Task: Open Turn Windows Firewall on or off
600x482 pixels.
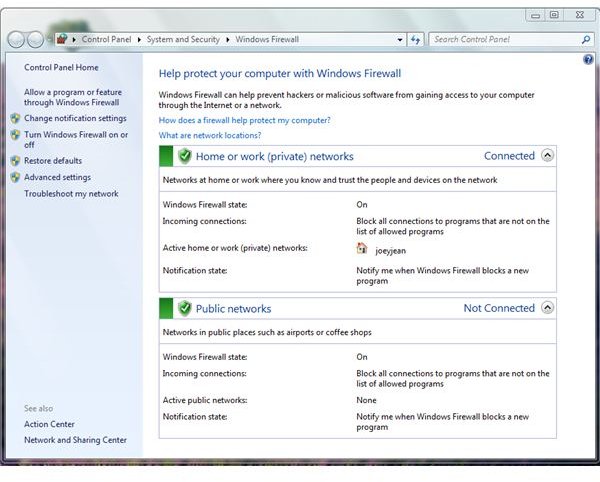Action: [76, 140]
